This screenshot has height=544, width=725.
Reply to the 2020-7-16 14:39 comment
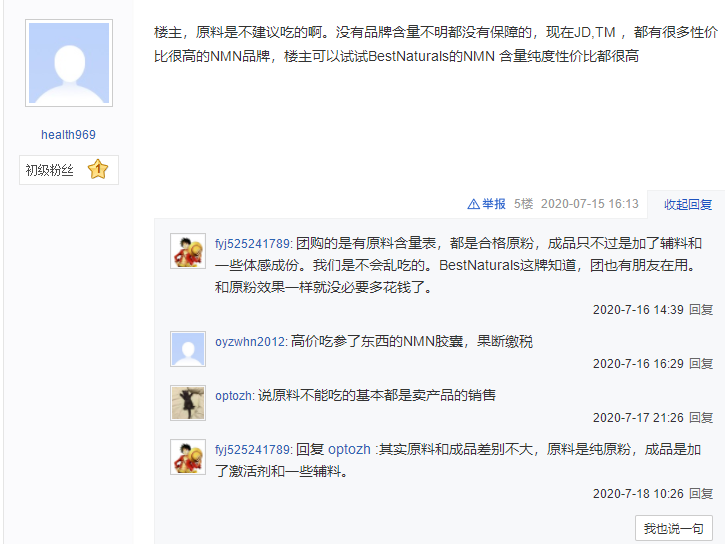pos(700,310)
